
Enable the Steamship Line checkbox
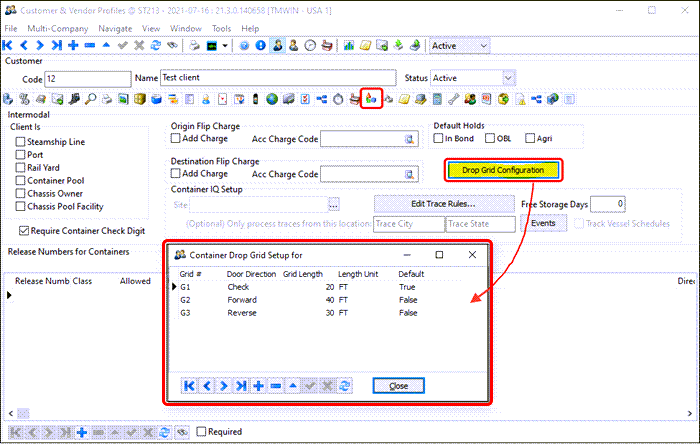22,142
